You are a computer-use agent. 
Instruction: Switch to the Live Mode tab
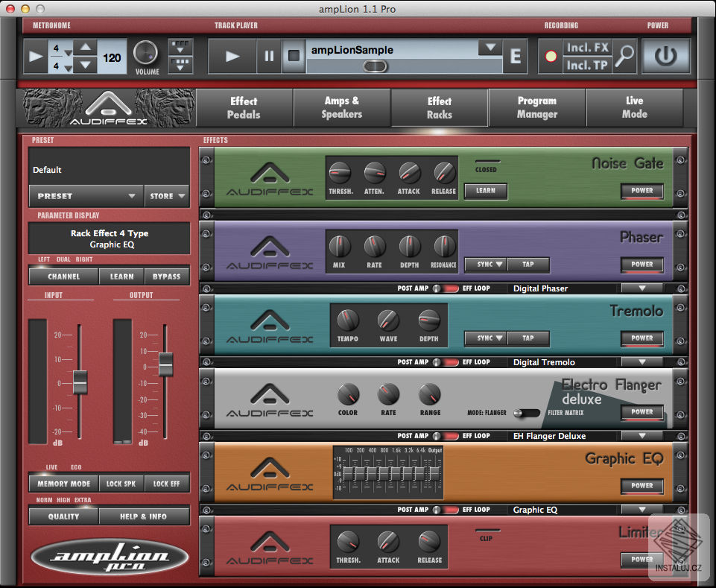[x=635, y=108]
